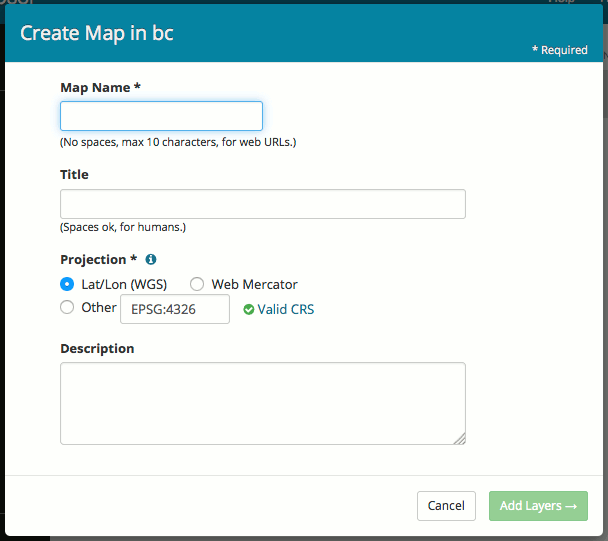Image resolution: width=608 pixels, height=541 pixels.
Task: Click into the Title input box
Action: tap(262, 204)
